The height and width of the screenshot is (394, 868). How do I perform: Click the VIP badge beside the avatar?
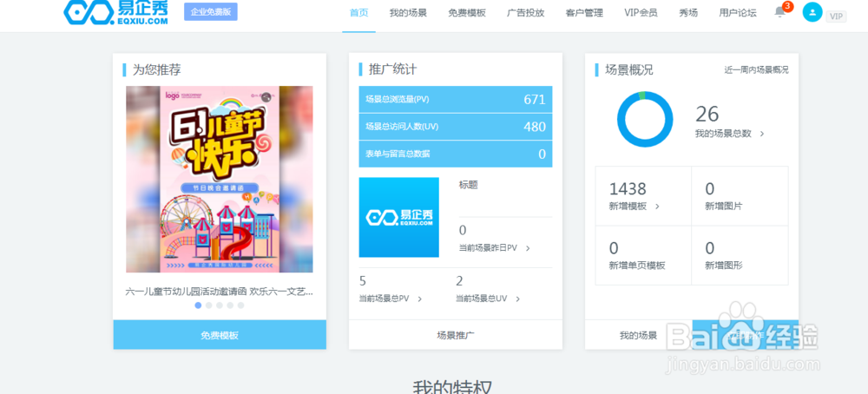click(x=836, y=16)
